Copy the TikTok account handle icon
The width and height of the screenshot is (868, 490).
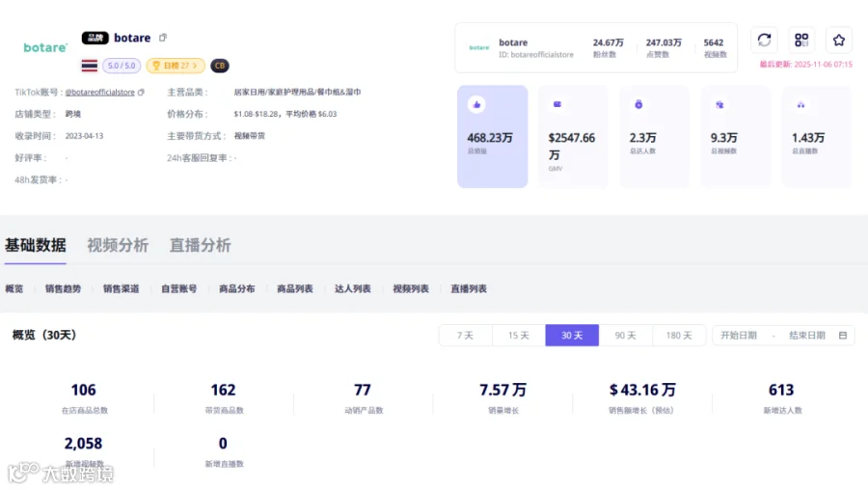point(141,92)
